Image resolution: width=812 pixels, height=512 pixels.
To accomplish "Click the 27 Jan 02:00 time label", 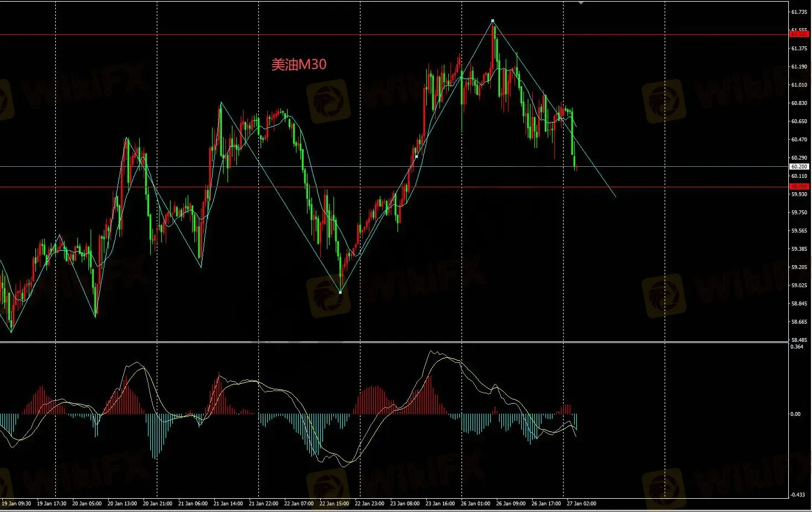I will click(582, 504).
